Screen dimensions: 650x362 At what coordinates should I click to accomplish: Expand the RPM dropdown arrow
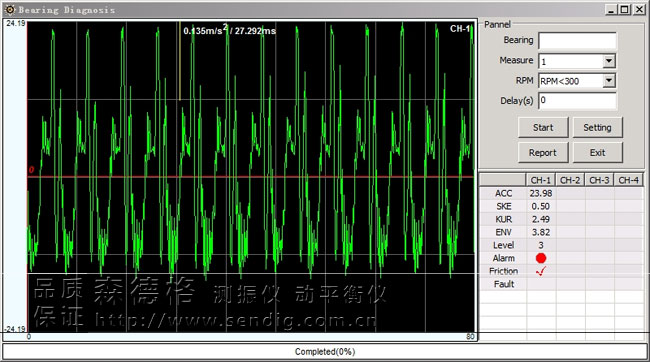[609, 80]
